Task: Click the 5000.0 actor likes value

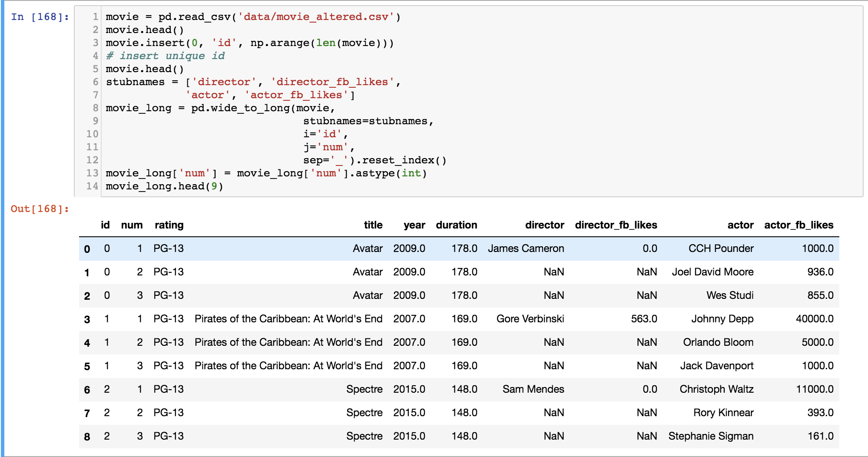Action: [818, 342]
